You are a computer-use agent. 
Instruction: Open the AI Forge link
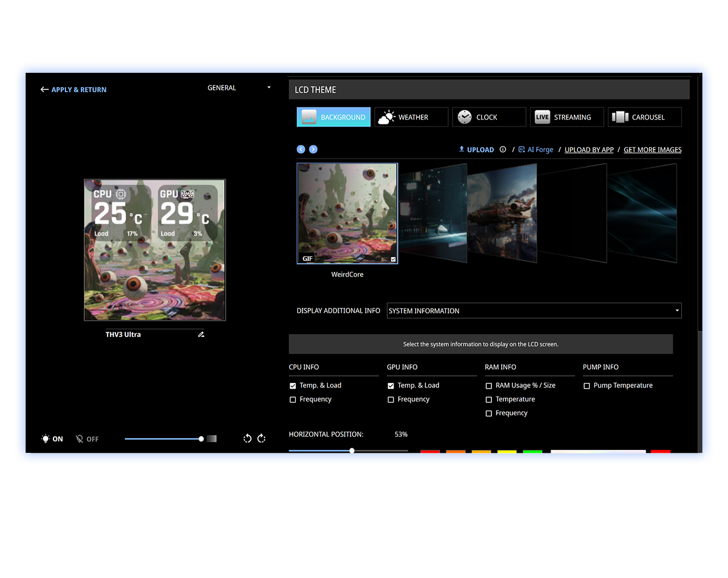click(536, 150)
